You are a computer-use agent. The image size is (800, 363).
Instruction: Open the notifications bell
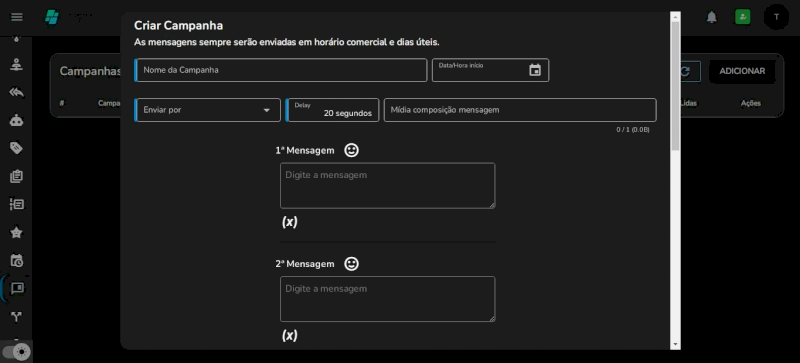click(x=711, y=17)
